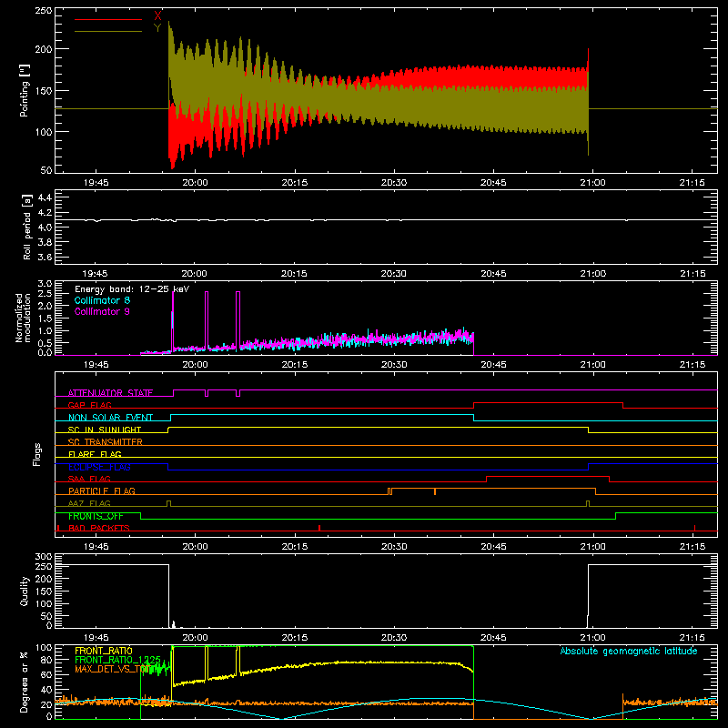This screenshot has height=728, width=728.
Task: Click the olive flag label above FRONTS_OFF
Action: point(89,503)
